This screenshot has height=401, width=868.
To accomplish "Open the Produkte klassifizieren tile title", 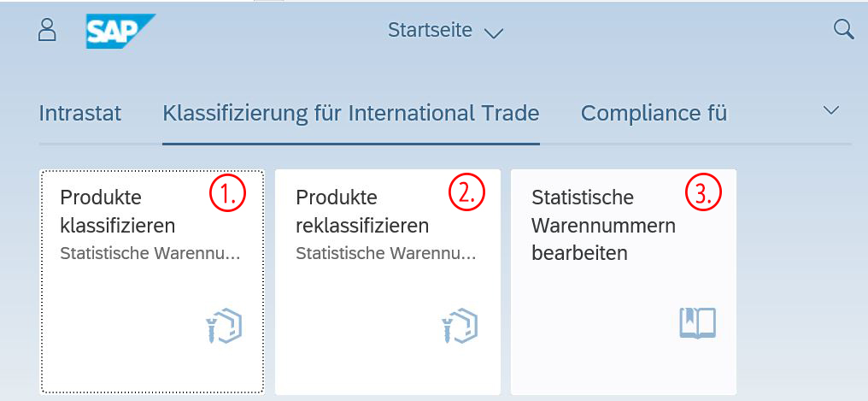I will click(x=117, y=212).
